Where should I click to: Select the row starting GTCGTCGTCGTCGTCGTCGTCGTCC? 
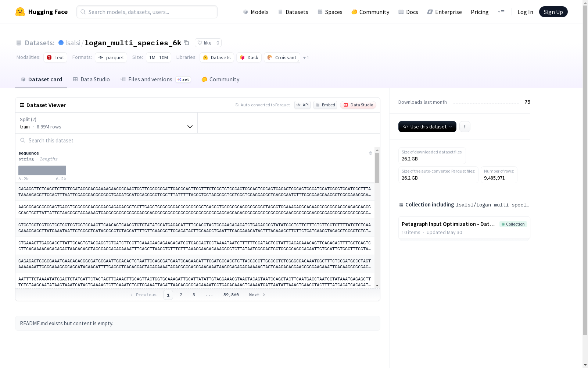pos(195,228)
